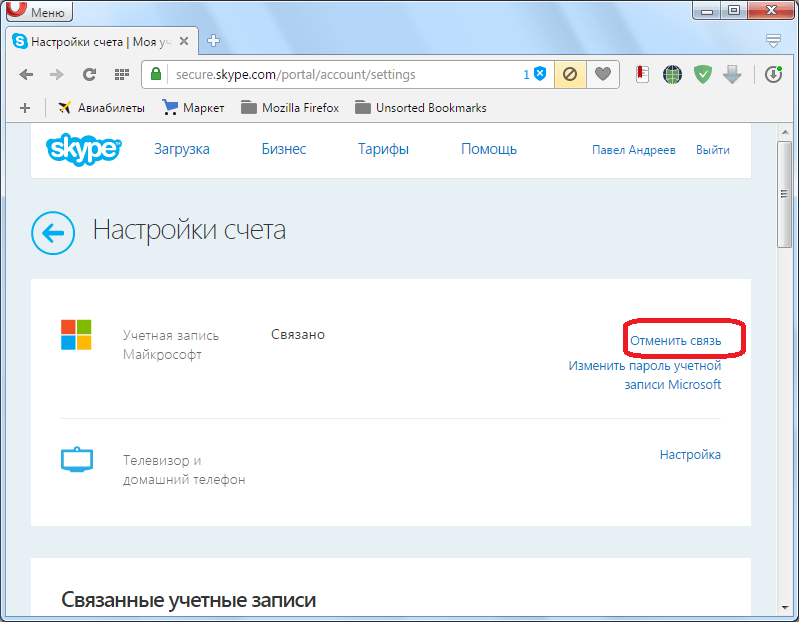This screenshot has width=799, height=622.
Task: Open the Маркет bookmark
Action: point(193,108)
